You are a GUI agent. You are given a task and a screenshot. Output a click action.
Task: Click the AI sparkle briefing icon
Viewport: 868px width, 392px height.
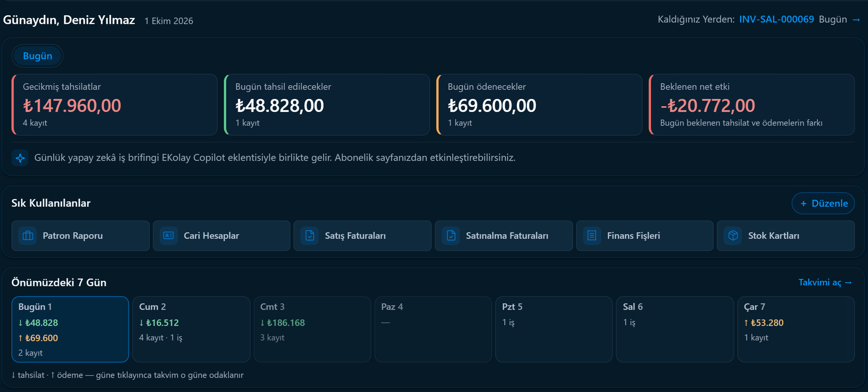coord(20,158)
